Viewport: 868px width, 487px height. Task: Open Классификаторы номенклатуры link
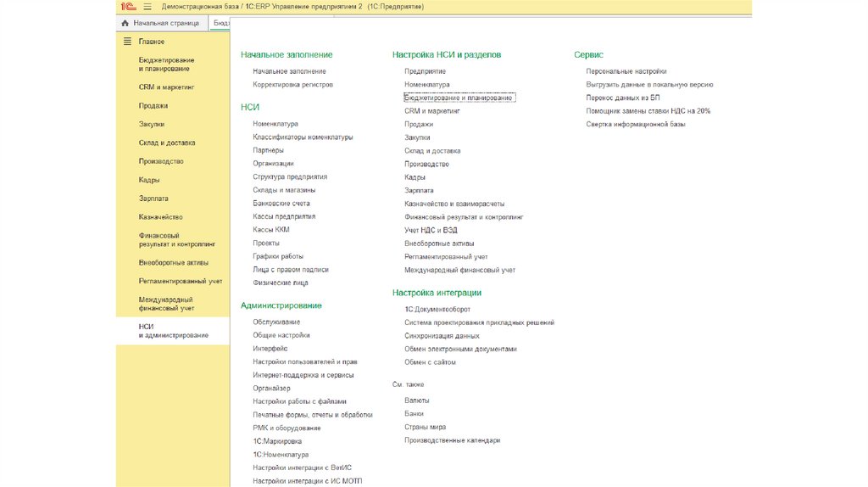(x=303, y=137)
